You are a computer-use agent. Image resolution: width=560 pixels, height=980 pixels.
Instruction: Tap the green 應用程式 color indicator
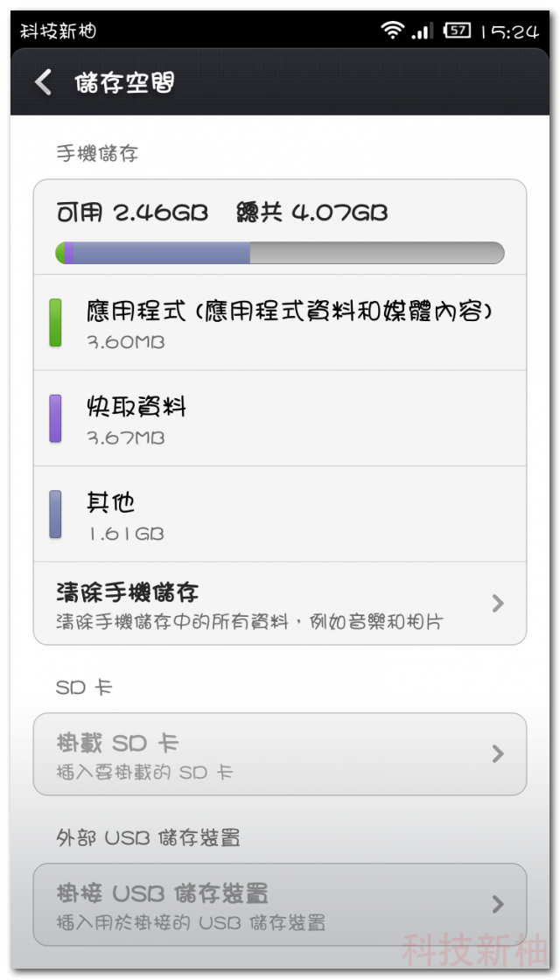click(55, 323)
